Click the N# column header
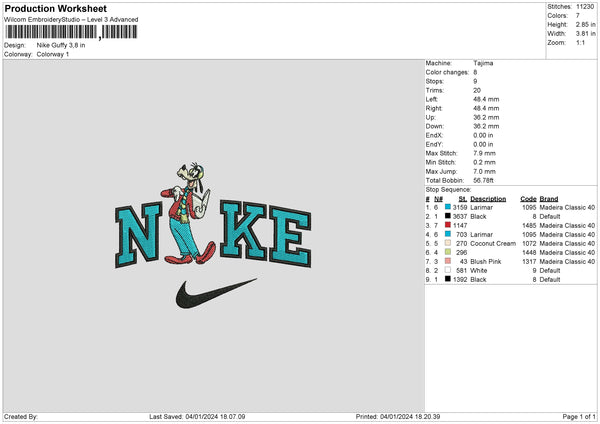The height and width of the screenshot is (424, 600). click(x=439, y=199)
